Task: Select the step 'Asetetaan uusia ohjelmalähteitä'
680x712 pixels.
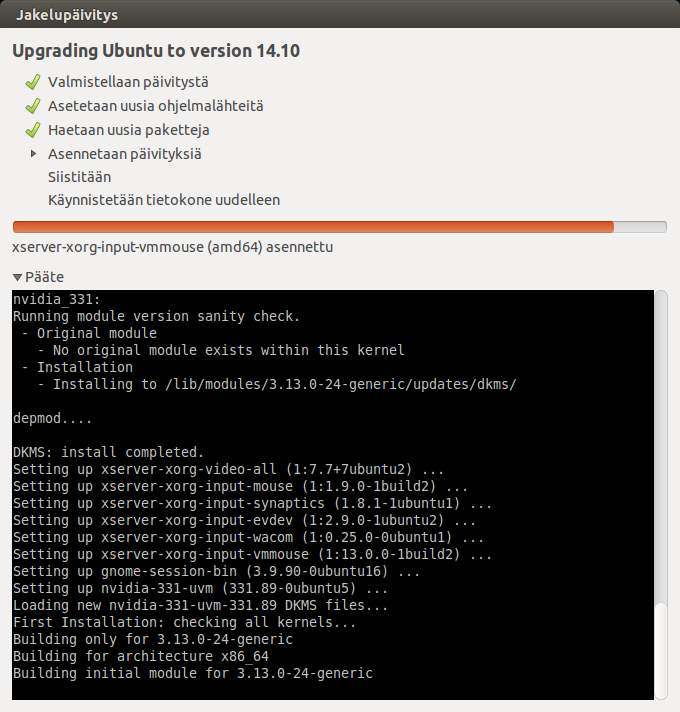Action: 156,106
